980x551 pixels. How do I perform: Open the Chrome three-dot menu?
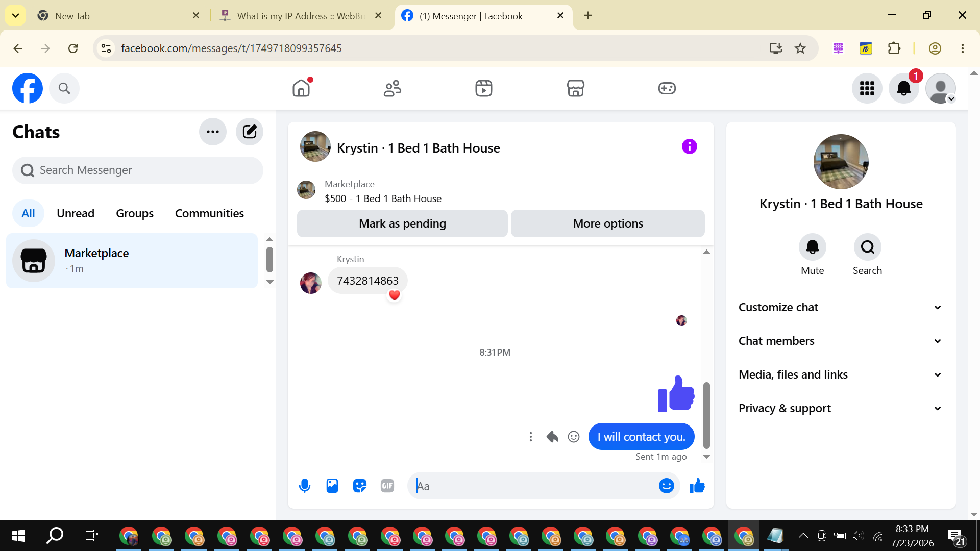point(963,48)
